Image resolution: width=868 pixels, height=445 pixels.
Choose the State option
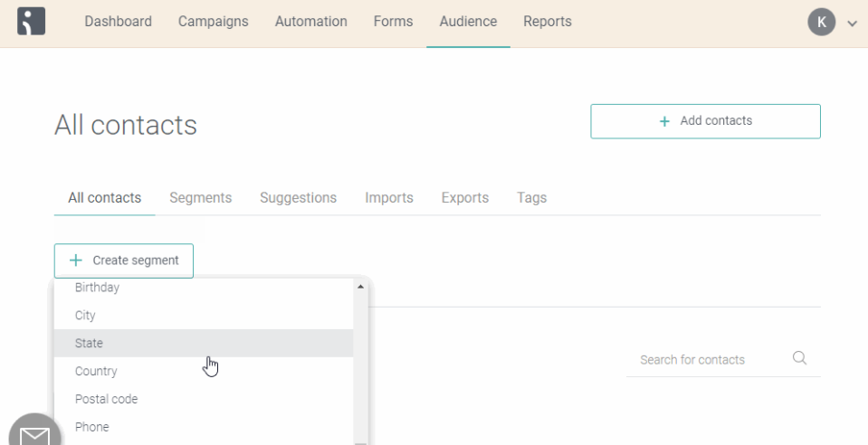tap(89, 344)
